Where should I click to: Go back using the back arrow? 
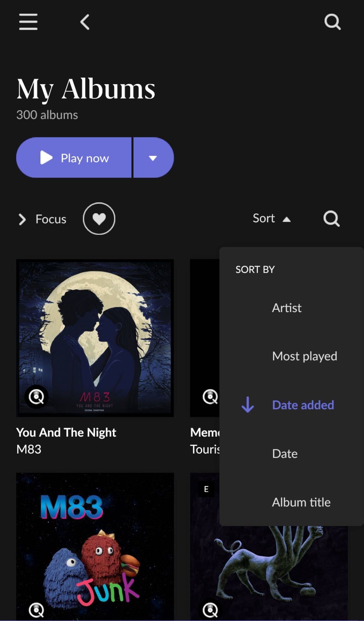click(x=85, y=22)
